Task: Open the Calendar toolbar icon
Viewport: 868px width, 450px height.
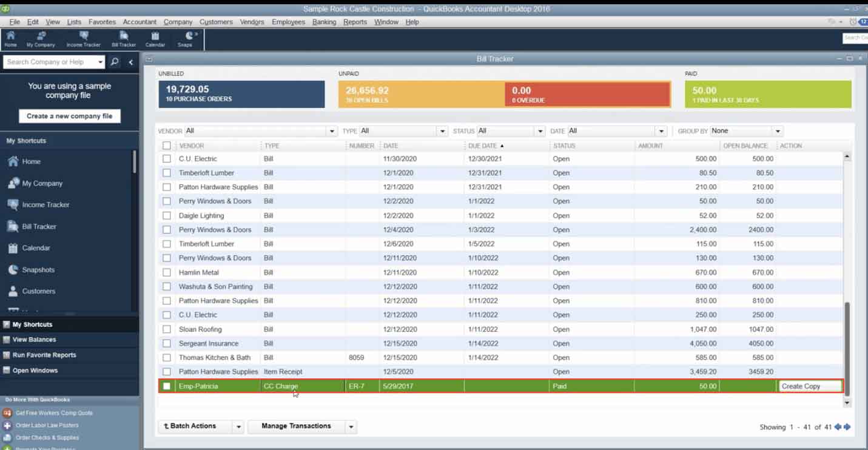Action: (x=155, y=39)
